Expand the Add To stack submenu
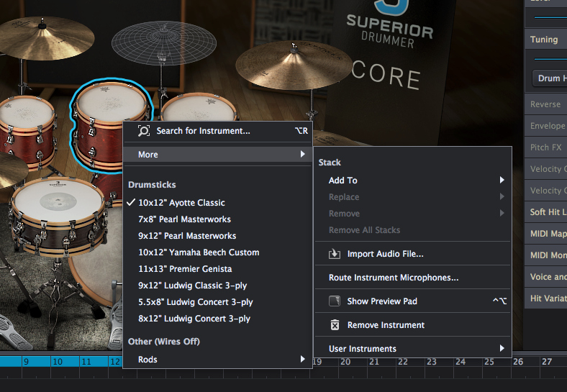Image resolution: width=567 pixels, height=392 pixels. (412, 180)
